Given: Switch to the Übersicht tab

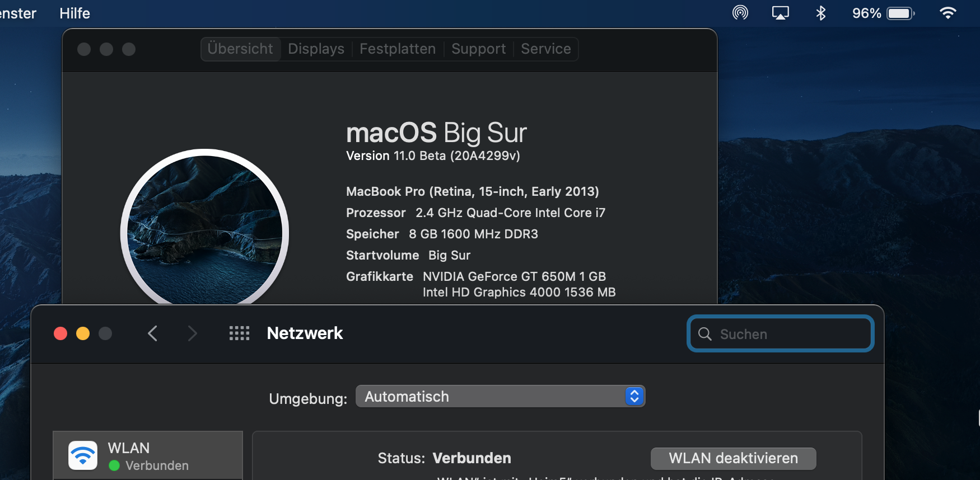Looking at the screenshot, I should tap(240, 49).
